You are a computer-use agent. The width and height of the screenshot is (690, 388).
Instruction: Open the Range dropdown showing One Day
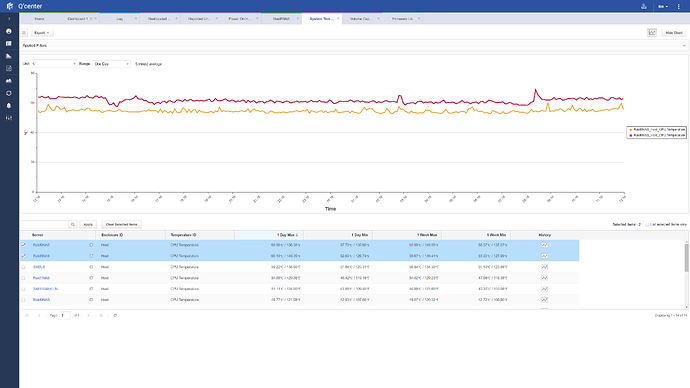point(111,64)
